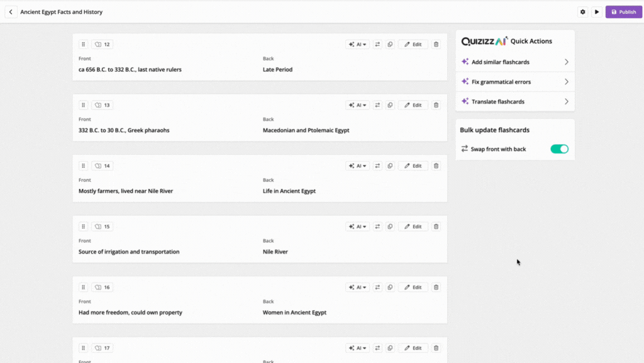The height and width of the screenshot is (363, 644).
Task: Toggle the Swap front with back switch
Action: tap(559, 149)
